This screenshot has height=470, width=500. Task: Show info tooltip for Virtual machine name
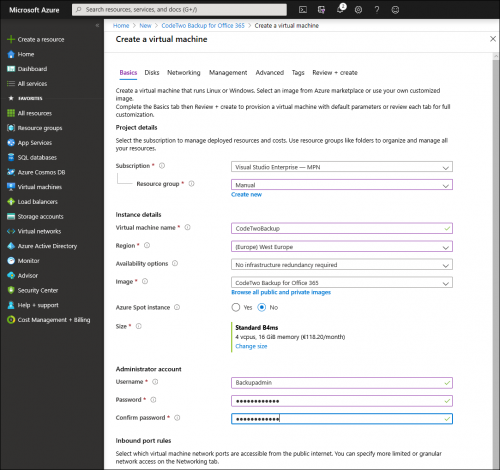click(188, 227)
